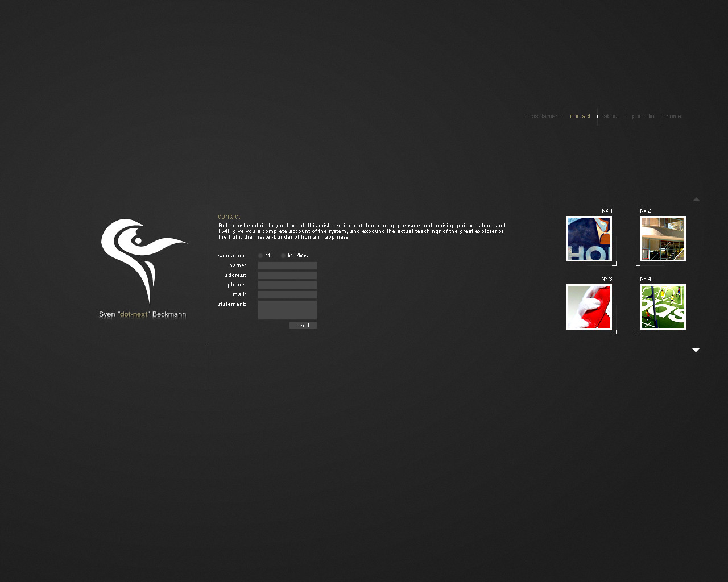Focus the address input field

[x=287, y=275]
